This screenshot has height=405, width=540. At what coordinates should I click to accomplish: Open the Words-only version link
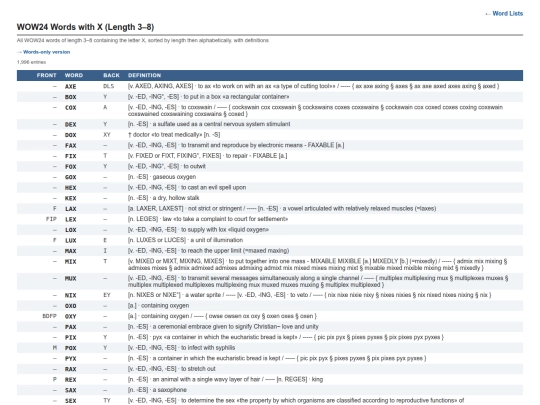(43, 52)
